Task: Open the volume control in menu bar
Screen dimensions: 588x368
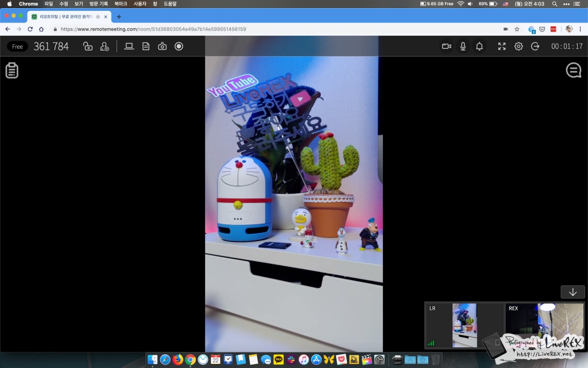Action: coord(470,4)
